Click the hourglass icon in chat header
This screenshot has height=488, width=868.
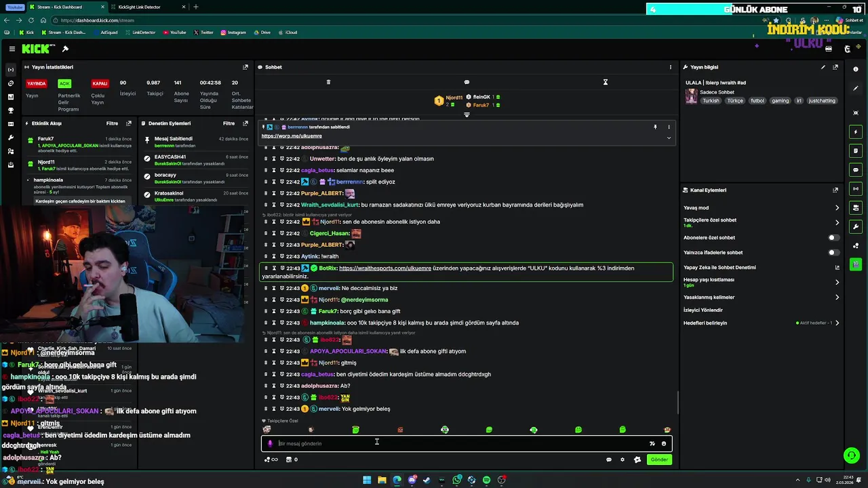(x=606, y=82)
